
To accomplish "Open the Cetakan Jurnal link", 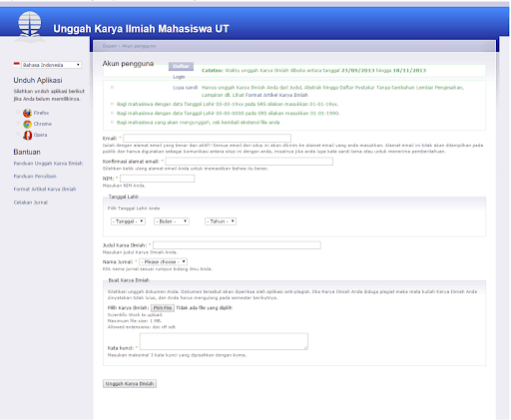I will [31, 203].
